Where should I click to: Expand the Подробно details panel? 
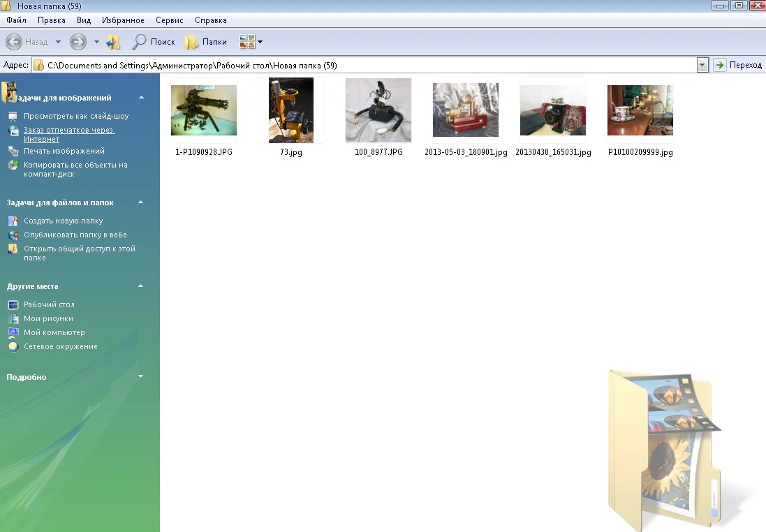[140, 376]
